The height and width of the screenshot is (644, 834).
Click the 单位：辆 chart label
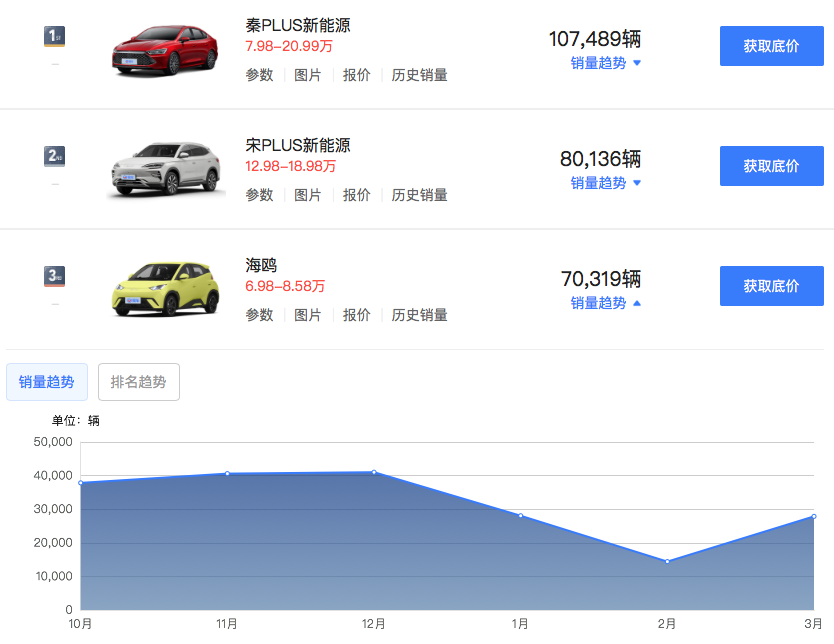pos(76,421)
